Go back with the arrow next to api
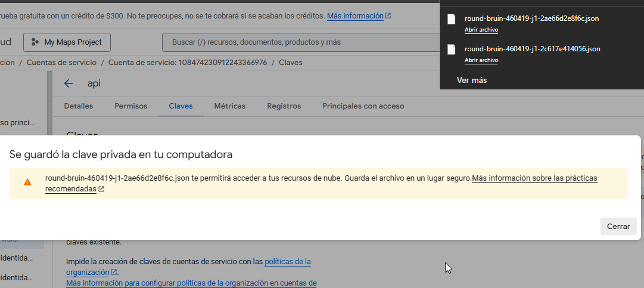The image size is (644, 288). click(68, 84)
